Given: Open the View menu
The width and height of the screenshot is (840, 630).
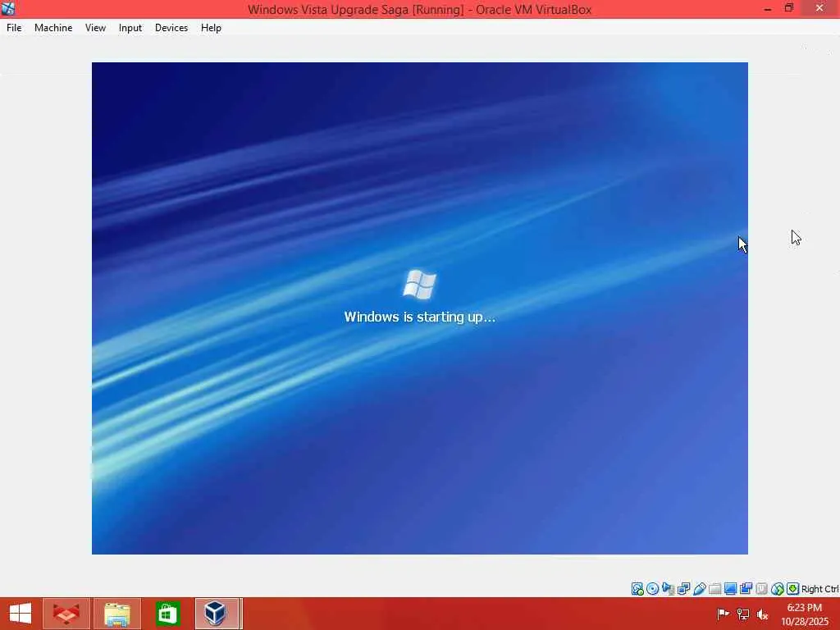Looking at the screenshot, I should pos(95,28).
